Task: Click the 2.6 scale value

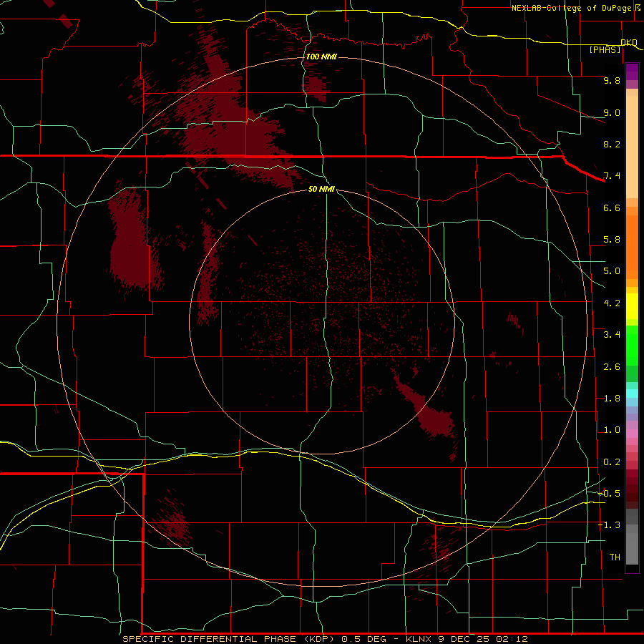Action: click(612, 367)
